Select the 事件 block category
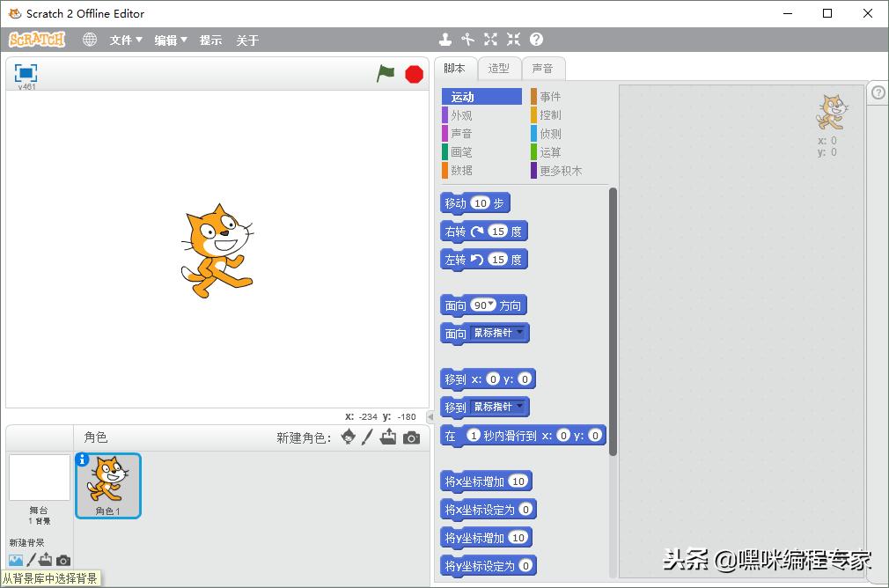This screenshot has height=588, width=889. click(551, 96)
